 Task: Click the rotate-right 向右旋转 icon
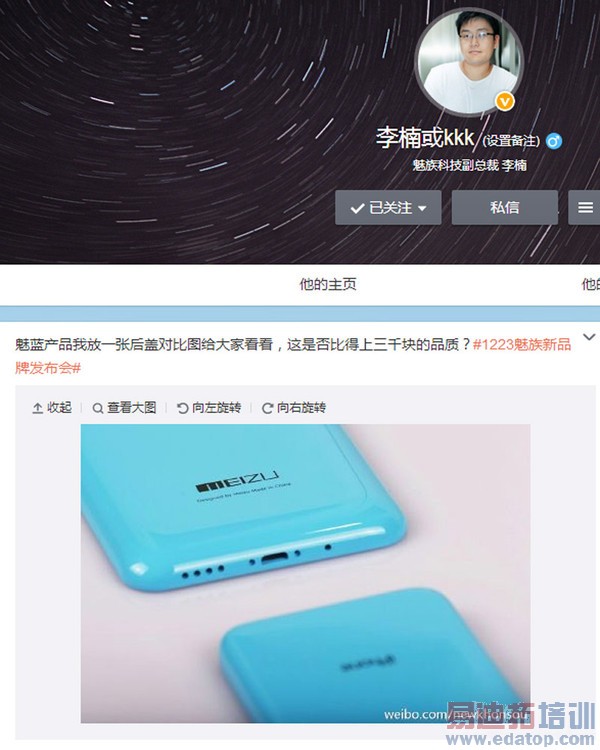(x=267, y=408)
